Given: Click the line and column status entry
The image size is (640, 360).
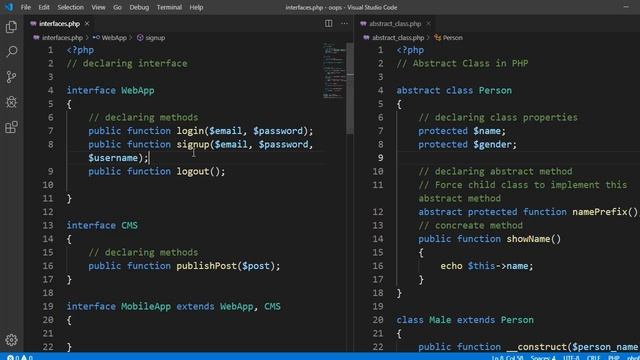Looking at the screenshot, I should (507, 358).
